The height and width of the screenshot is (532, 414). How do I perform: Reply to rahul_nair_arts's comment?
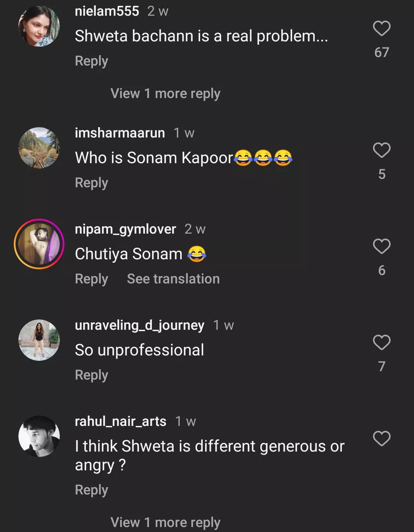(x=91, y=490)
